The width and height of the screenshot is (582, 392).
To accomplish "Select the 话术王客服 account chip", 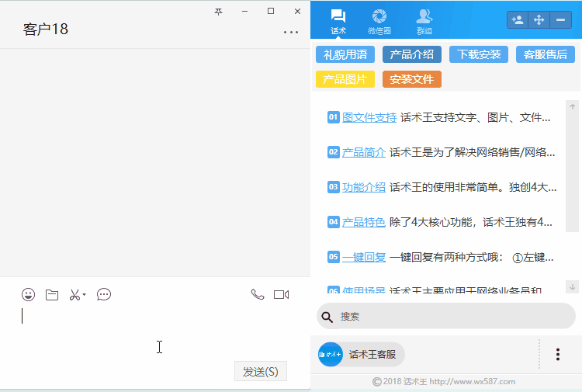I will [361, 355].
